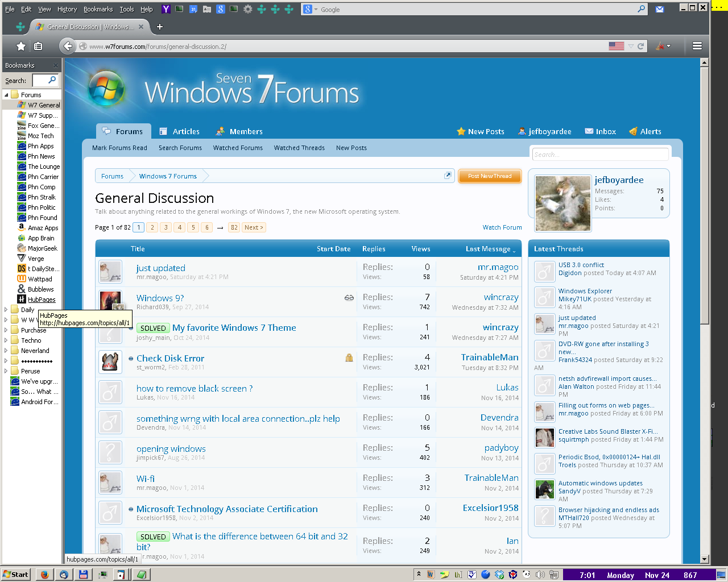Open the hamburger menu button
This screenshot has width=728, height=582.
697,46
